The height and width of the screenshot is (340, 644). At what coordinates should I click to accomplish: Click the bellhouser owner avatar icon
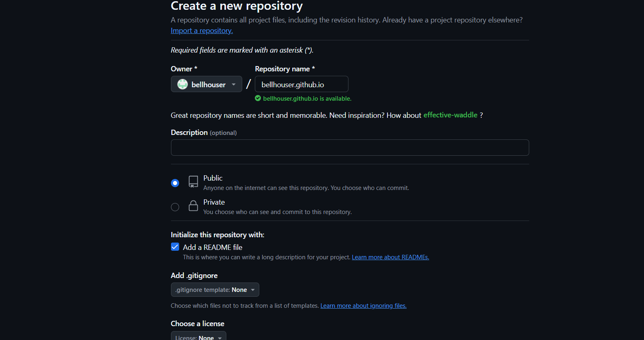point(182,84)
